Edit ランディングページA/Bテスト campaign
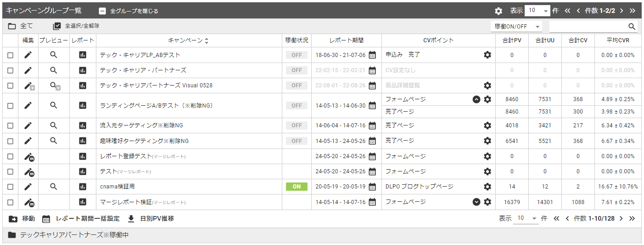 point(28,106)
